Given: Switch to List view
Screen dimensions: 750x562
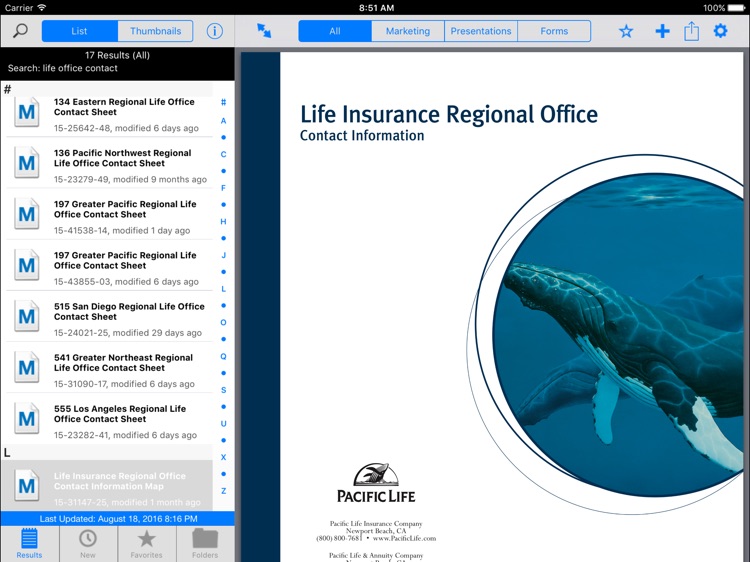Looking at the screenshot, I should coord(79,31).
